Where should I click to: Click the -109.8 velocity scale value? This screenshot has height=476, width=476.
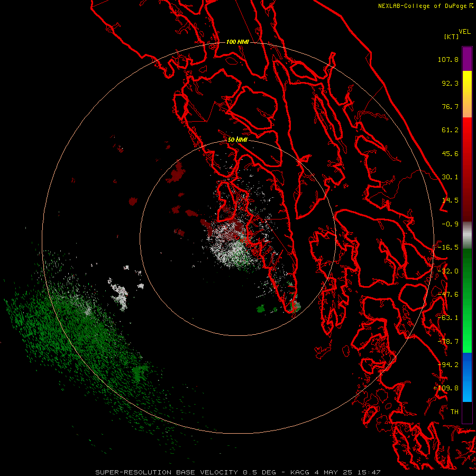446,388
